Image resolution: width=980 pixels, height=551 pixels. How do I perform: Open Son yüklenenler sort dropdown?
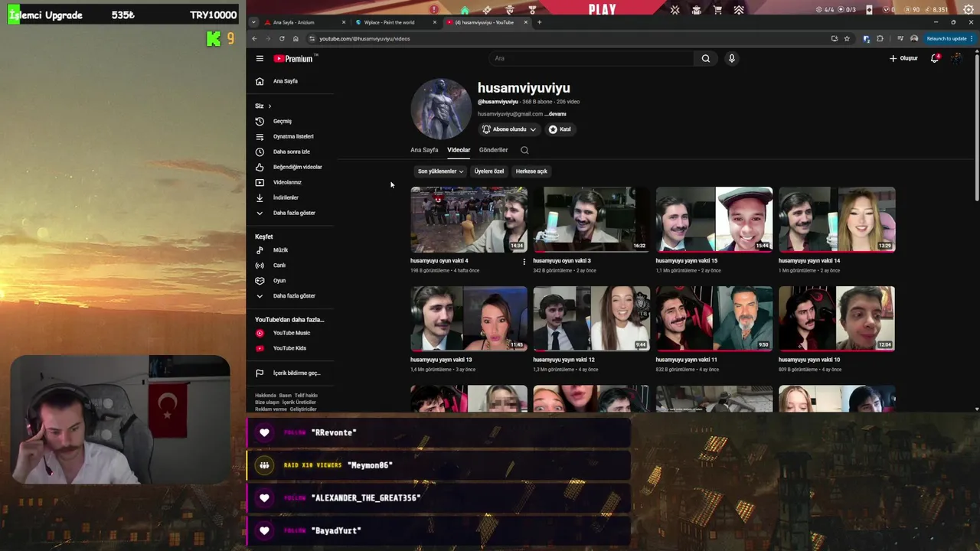point(441,171)
